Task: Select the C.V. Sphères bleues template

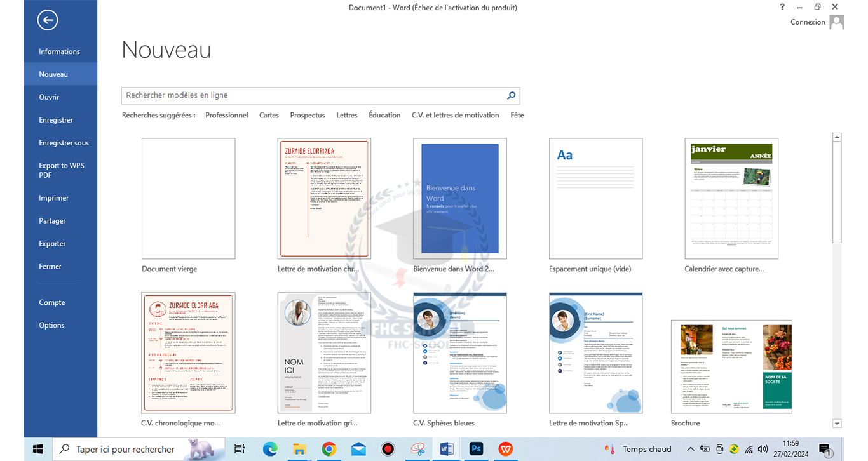Action: coord(460,353)
